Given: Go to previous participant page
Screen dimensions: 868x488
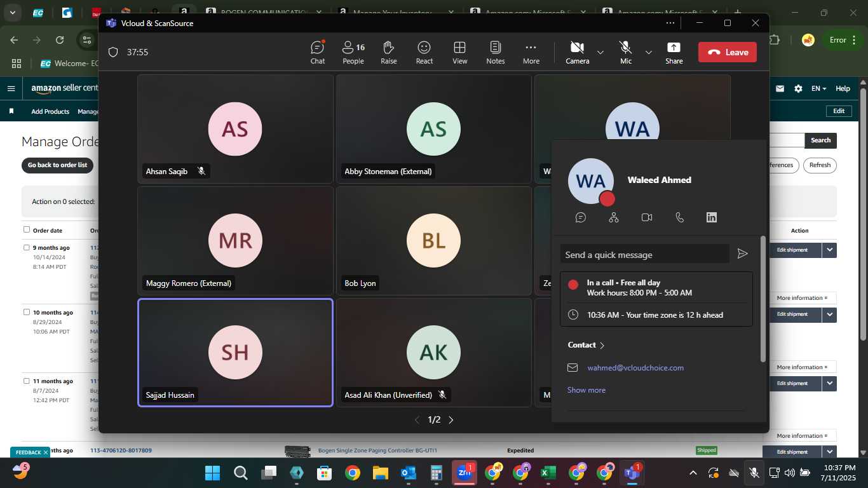Looking at the screenshot, I should pos(417,420).
